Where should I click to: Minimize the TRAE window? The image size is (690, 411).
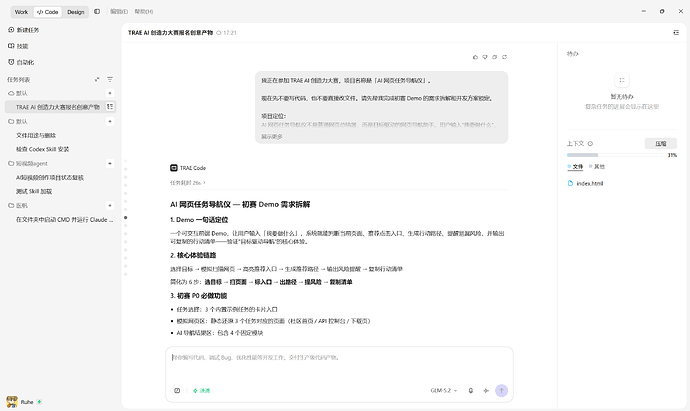[x=644, y=11]
